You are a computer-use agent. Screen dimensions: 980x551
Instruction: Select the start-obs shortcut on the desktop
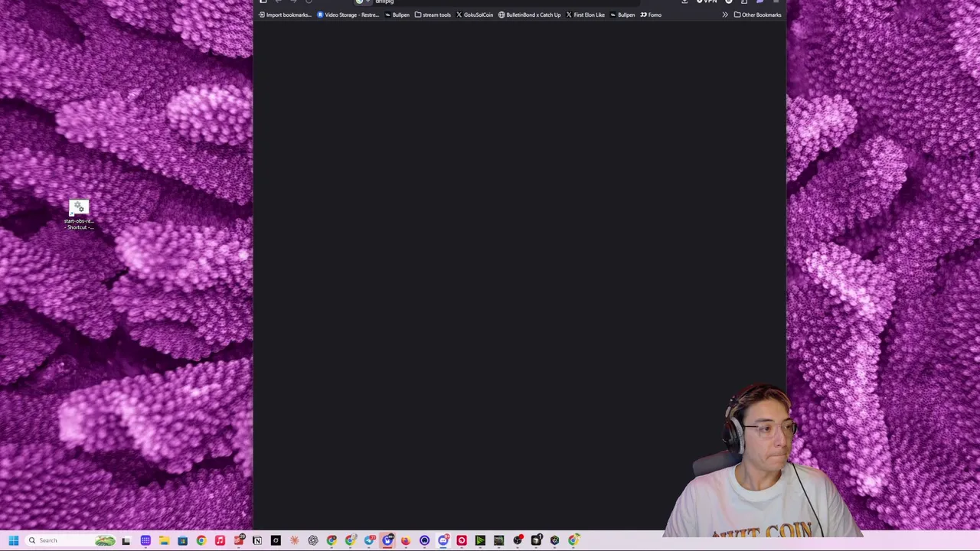click(x=79, y=215)
